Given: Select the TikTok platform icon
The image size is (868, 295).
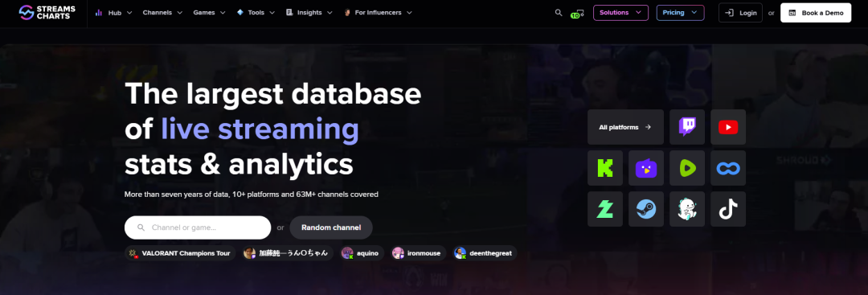Looking at the screenshot, I should 728,209.
